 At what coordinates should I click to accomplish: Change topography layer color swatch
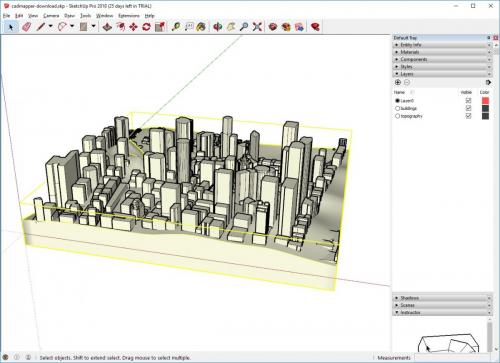tap(485, 116)
